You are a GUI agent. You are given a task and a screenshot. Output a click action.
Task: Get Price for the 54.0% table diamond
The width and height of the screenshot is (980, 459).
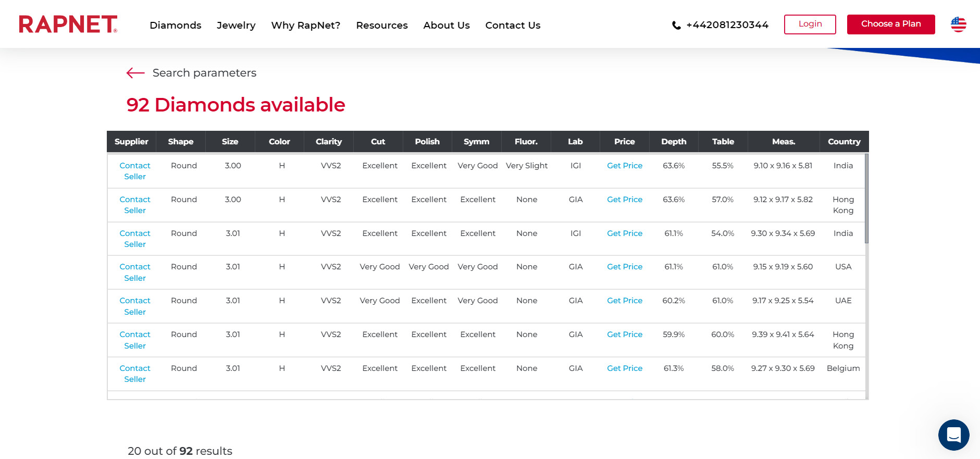coord(625,233)
